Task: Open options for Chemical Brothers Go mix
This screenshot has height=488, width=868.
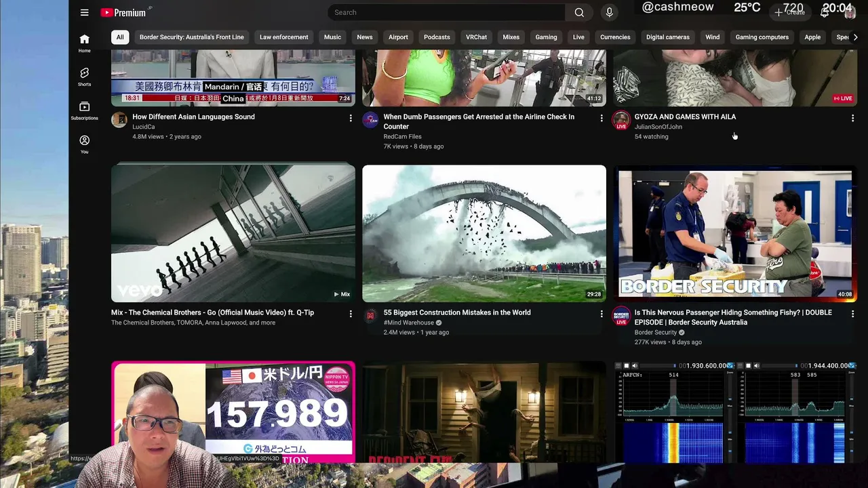Action: [x=351, y=314]
